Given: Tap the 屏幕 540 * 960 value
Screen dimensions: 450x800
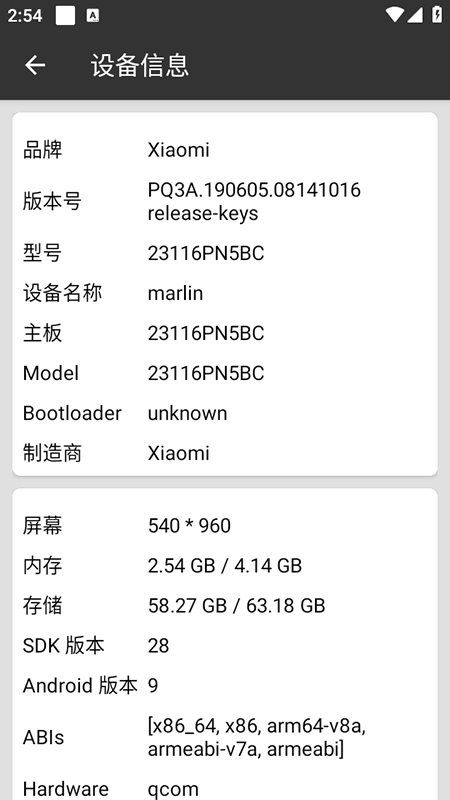Looking at the screenshot, I should [x=189, y=526].
